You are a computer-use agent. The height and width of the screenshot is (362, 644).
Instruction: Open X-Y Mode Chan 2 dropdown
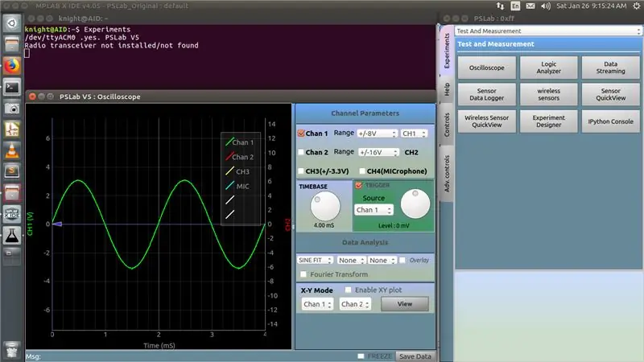click(355, 304)
